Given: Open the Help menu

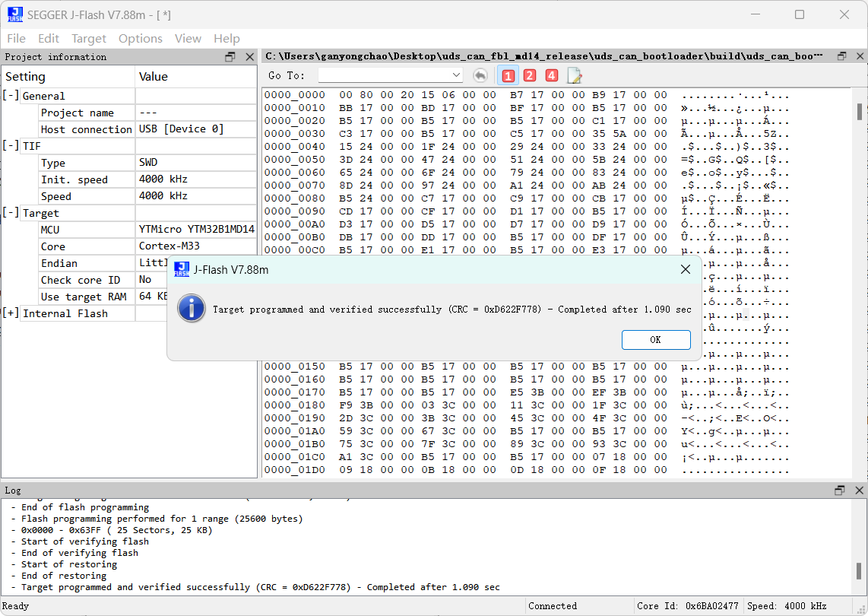Looking at the screenshot, I should click(227, 38).
